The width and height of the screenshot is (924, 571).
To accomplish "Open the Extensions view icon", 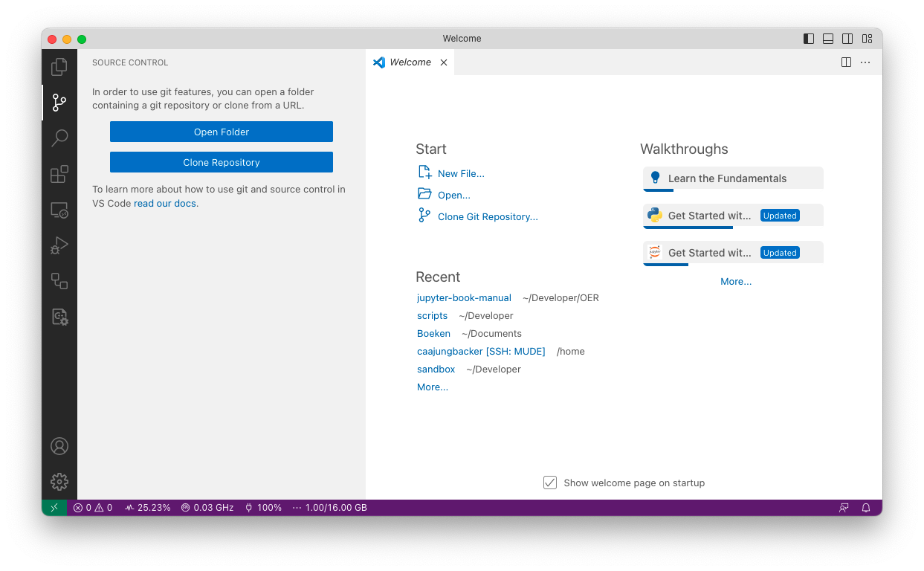I will click(59, 174).
